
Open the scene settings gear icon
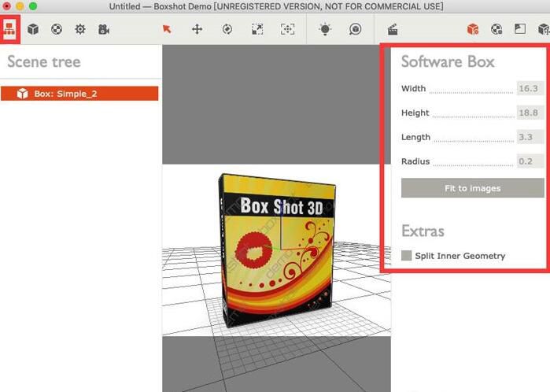click(80, 29)
